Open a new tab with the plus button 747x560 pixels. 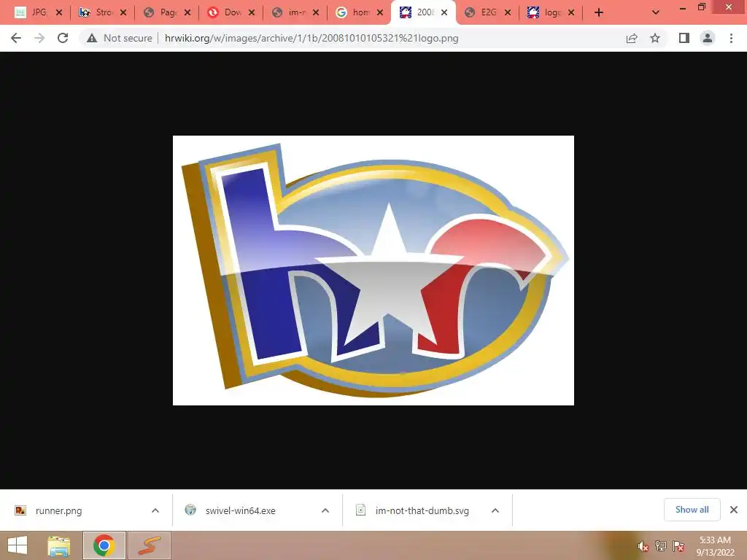click(x=599, y=12)
